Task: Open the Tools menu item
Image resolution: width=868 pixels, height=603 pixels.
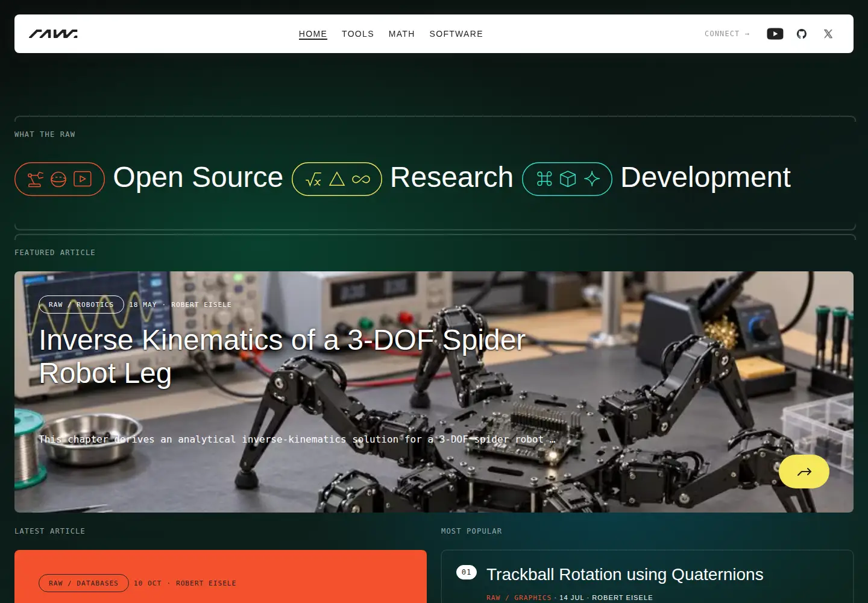Action: [358, 34]
